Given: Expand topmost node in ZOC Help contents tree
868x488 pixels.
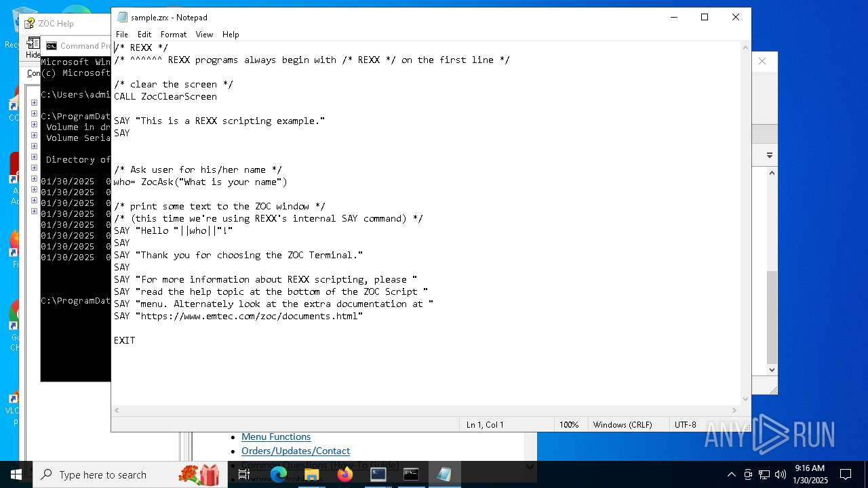Looking at the screenshot, I should point(34,103).
